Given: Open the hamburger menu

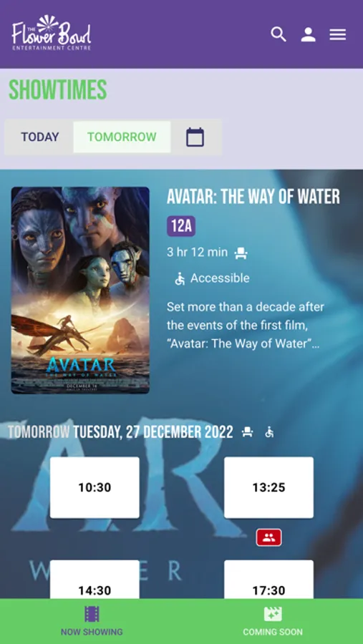Looking at the screenshot, I should point(337,34).
